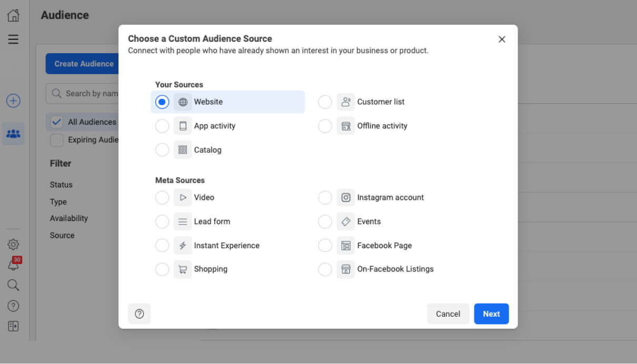Expand the Type filter

(58, 202)
